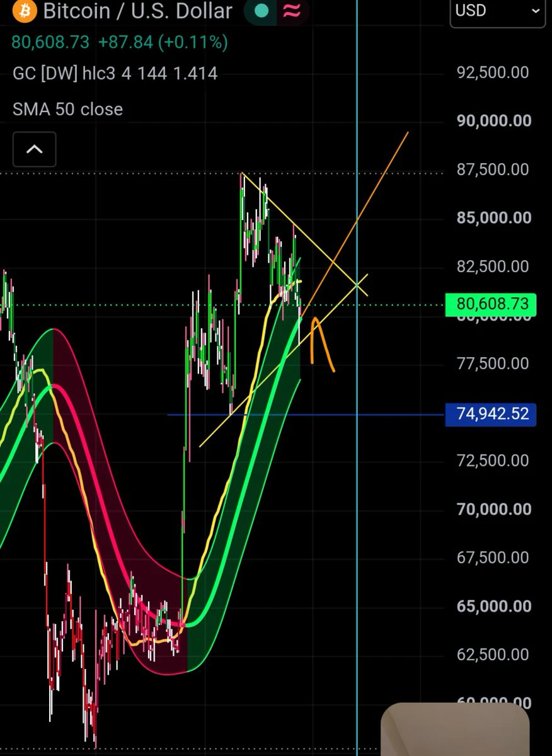The image size is (552, 756).
Task: Click the 67,500.00 price axis label
Action: pyautogui.click(x=493, y=558)
